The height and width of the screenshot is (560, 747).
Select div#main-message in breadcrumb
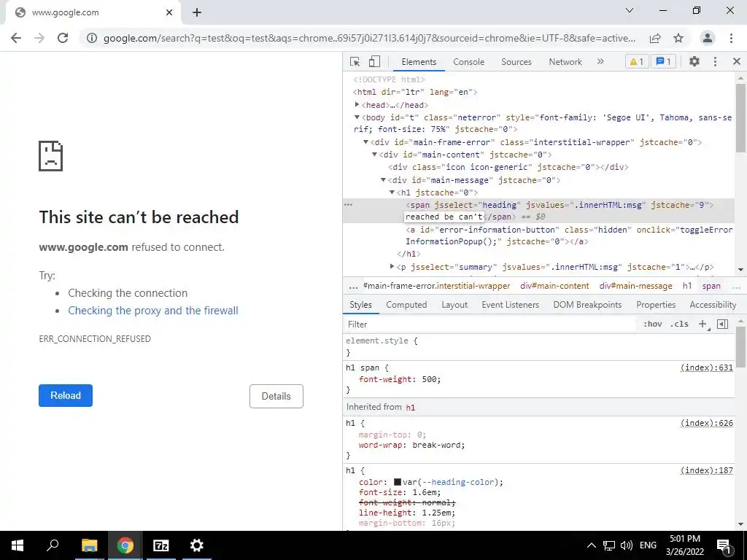pos(636,286)
